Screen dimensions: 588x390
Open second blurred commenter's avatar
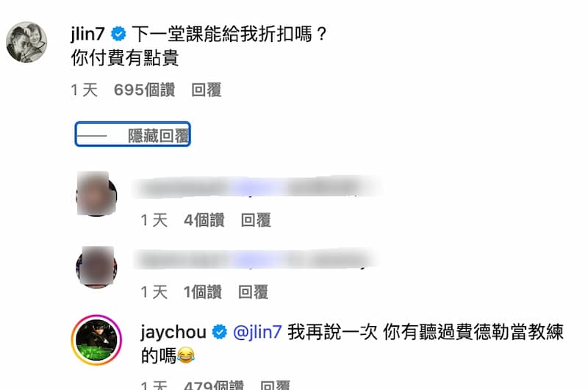click(x=96, y=267)
